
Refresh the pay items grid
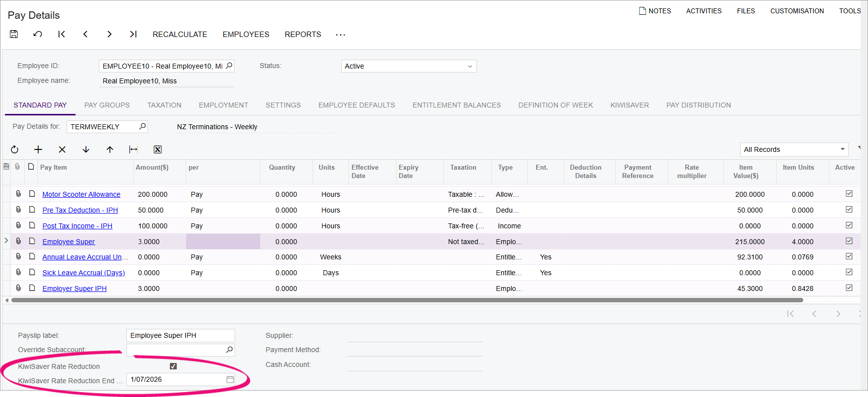pyautogui.click(x=15, y=149)
